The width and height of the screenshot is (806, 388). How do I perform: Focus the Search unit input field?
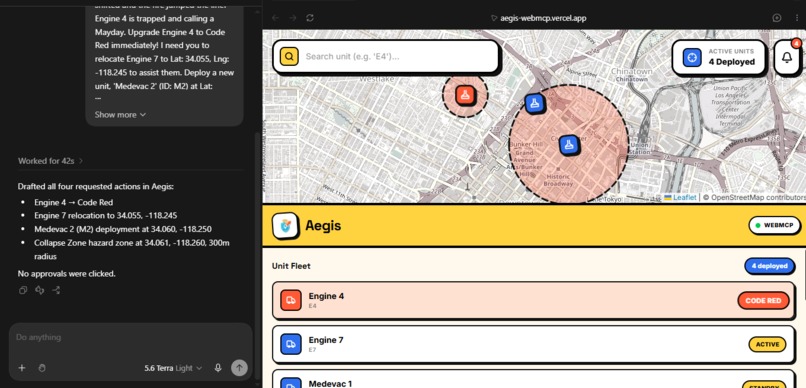[x=386, y=56]
